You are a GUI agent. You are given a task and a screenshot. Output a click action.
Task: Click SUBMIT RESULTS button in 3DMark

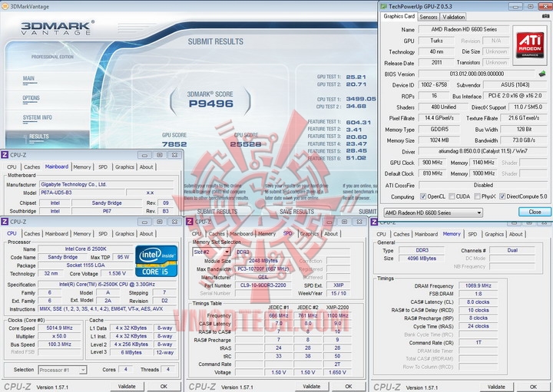(217, 212)
